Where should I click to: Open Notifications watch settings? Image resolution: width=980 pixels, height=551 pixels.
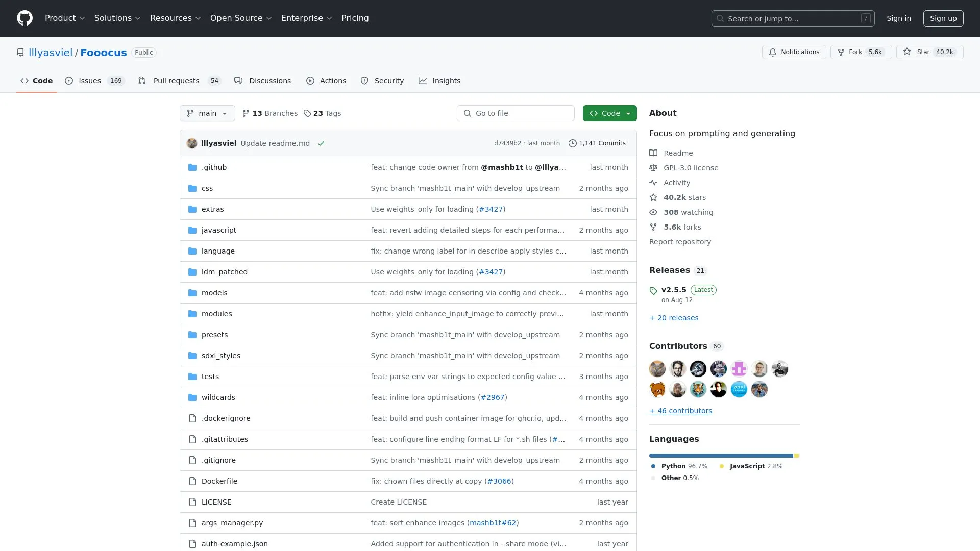pyautogui.click(x=794, y=52)
